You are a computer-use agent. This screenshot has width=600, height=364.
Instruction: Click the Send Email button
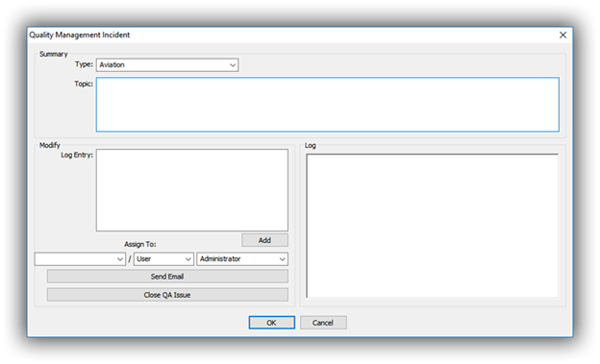pos(167,277)
